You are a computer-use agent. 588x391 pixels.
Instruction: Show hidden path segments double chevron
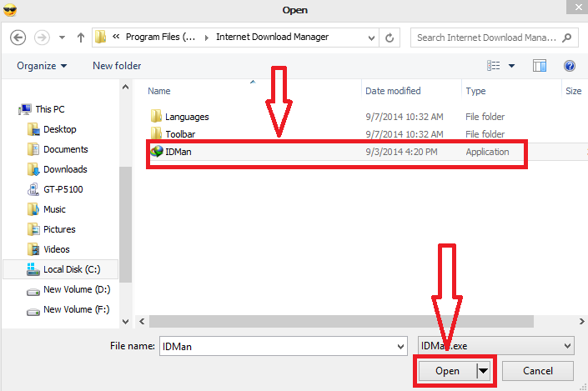pos(116,37)
